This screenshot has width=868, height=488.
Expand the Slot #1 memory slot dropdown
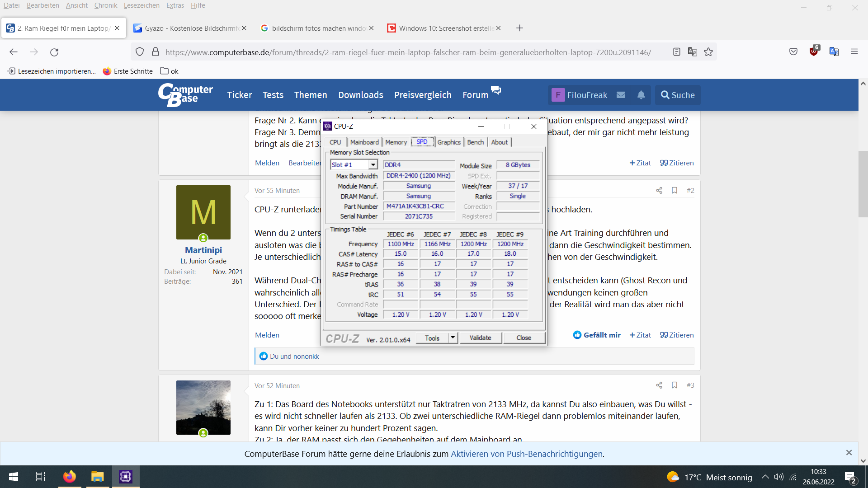pyautogui.click(x=373, y=165)
